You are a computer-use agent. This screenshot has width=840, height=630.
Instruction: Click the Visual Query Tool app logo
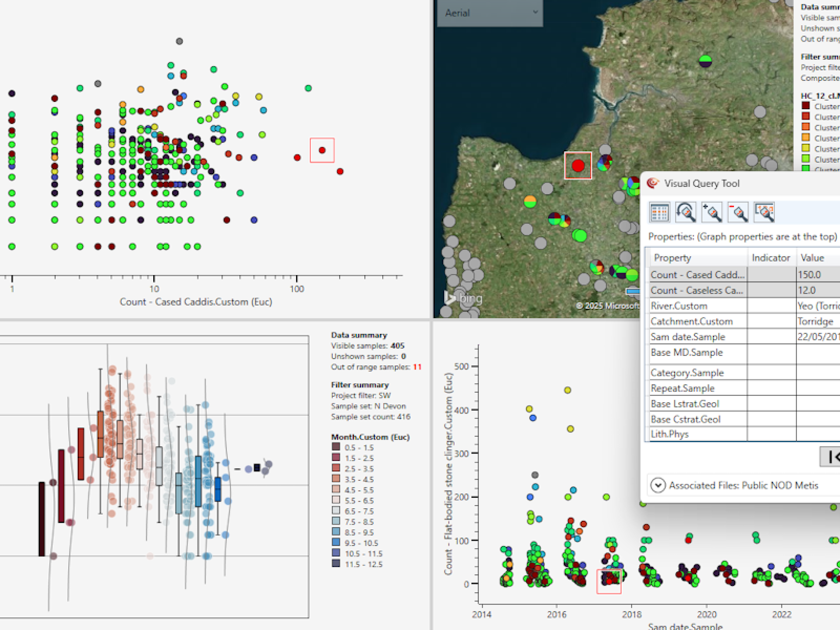point(653,183)
